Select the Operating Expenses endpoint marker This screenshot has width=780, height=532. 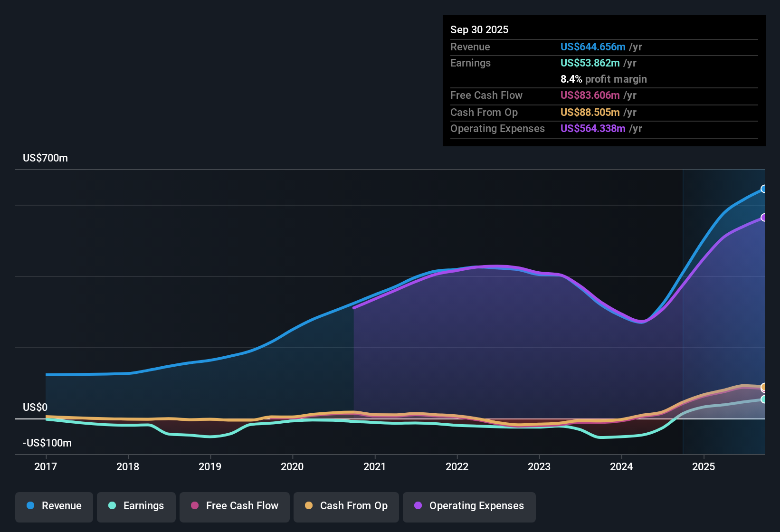[x=764, y=218]
